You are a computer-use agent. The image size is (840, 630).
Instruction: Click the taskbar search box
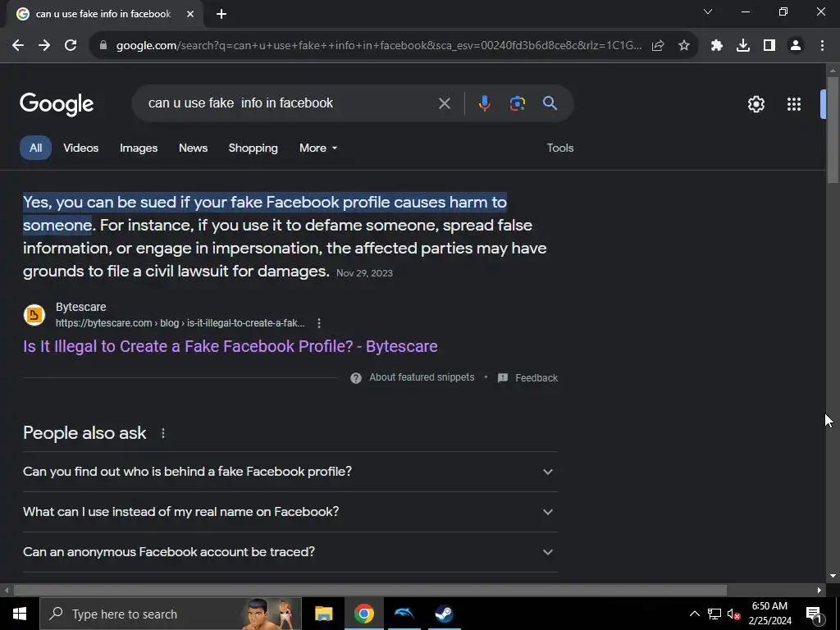pyautogui.click(x=171, y=614)
